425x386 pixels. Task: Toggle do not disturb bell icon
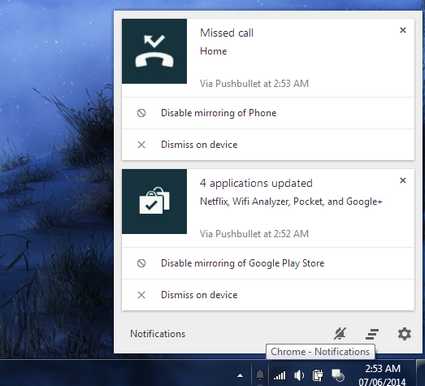pos(340,333)
